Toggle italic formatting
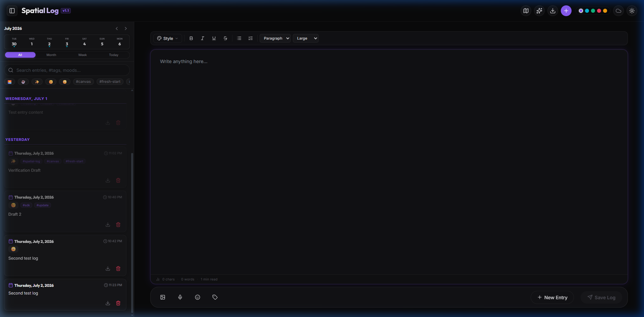The image size is (644, 317). click(x=203, y=38)
